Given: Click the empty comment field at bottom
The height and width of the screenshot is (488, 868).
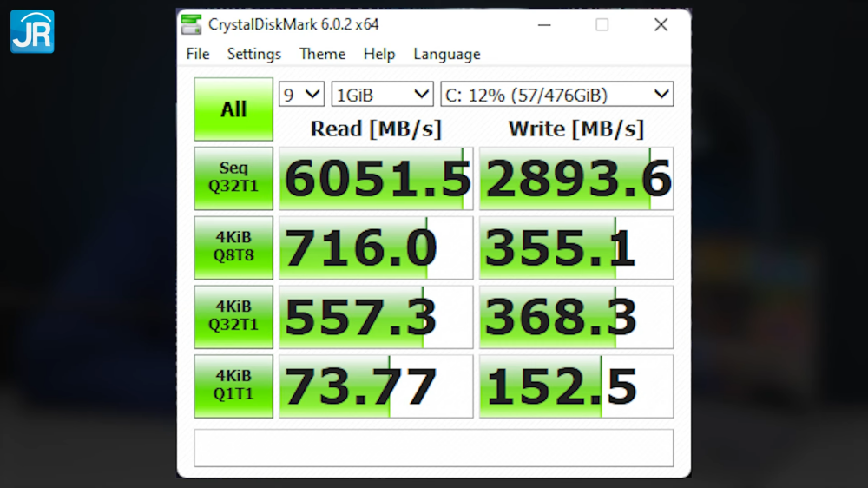Looking at the screenshot, I should tap(434, 447).
